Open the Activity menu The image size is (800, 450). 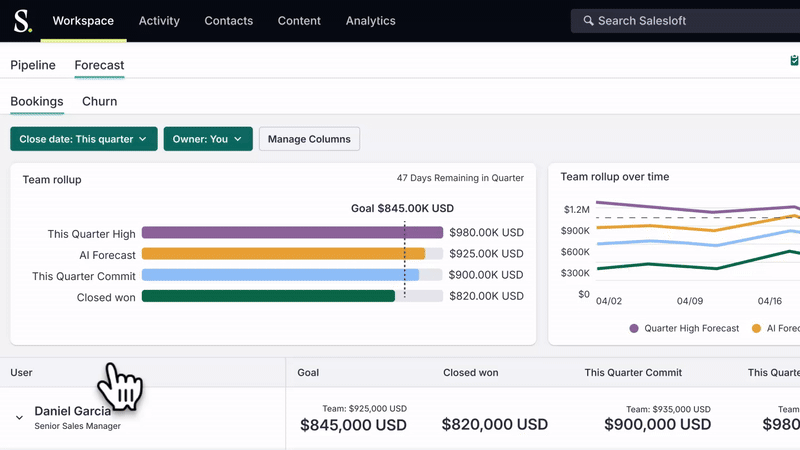tap(159, 21)
